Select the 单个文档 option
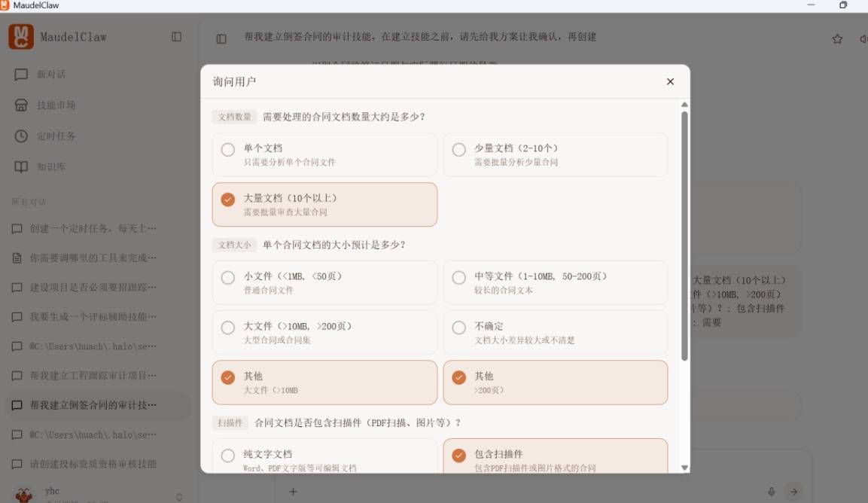868x503 pixels. click(x=324, y=154)
